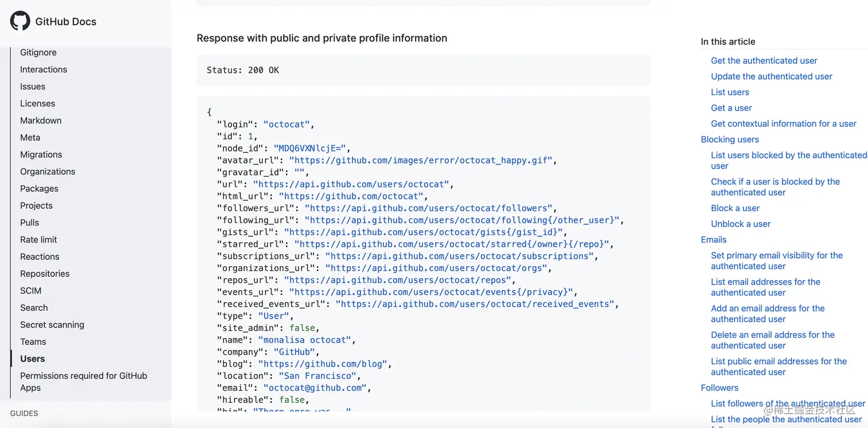This screenshot has width=868, height=428.
Task: Click the "San Francisco" location value
Action: 318,376
